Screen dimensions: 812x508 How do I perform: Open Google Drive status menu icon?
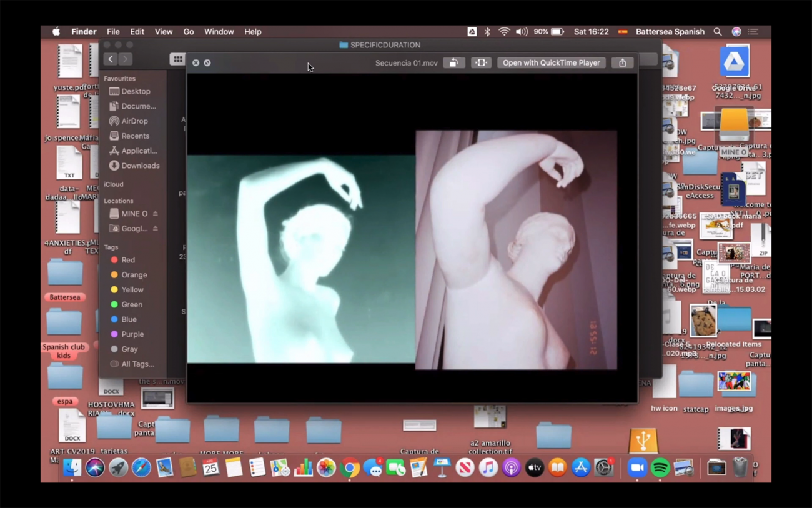472,32
